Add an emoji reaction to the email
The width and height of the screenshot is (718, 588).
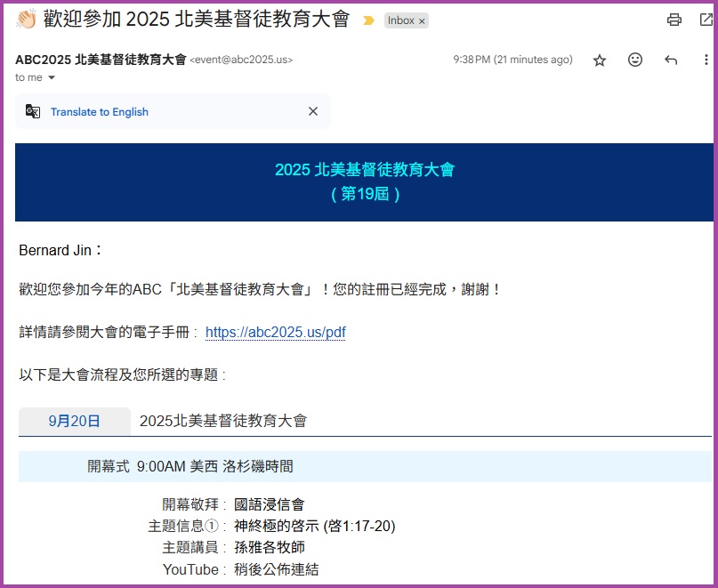pos(635,60)
